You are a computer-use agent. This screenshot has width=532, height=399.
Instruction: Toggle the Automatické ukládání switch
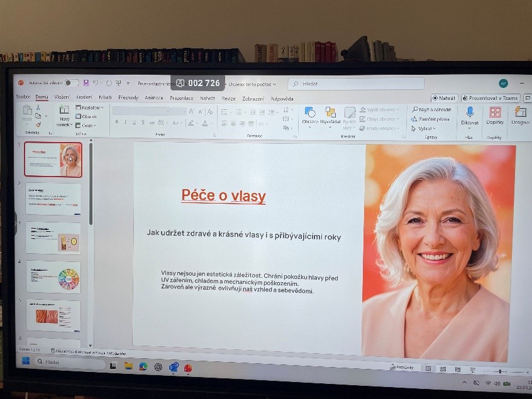coord(71,83)
